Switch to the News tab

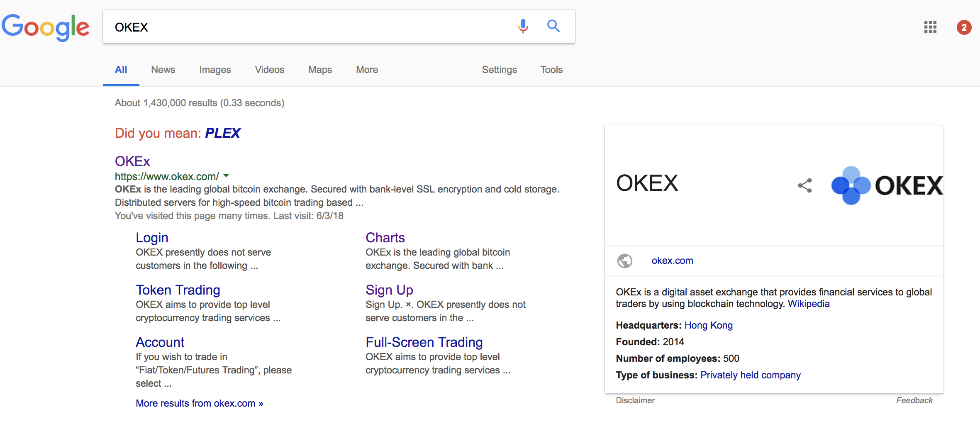[x=163, y=70]
